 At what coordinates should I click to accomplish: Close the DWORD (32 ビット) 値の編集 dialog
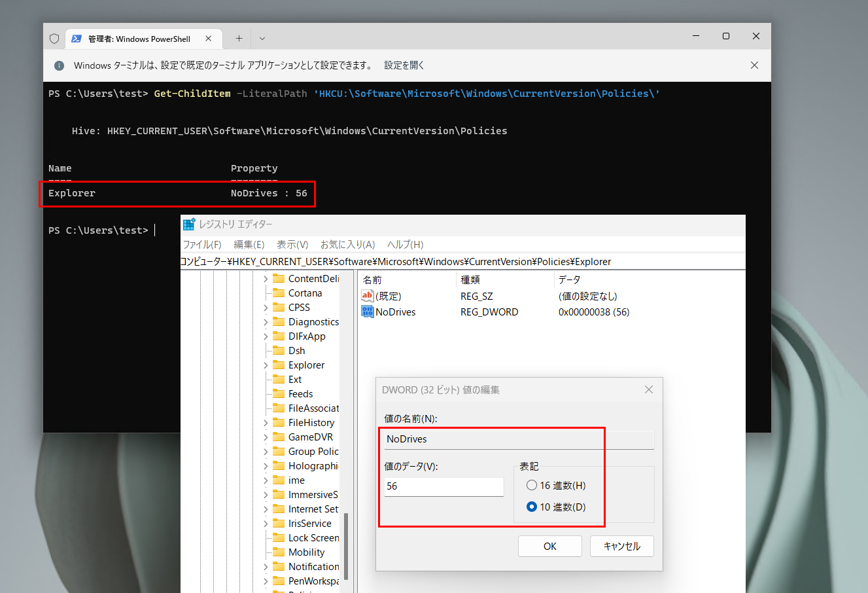pos(649,389)
